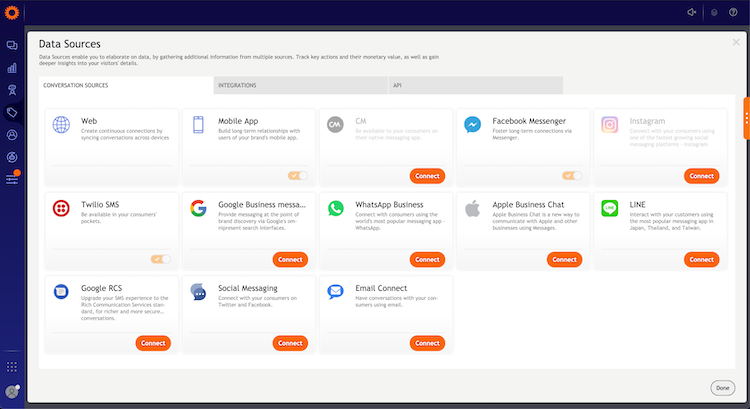This screenshot has width=750, height=409.
Task: Close the Data Sources dialog with X
Action: tap(736, 42)
